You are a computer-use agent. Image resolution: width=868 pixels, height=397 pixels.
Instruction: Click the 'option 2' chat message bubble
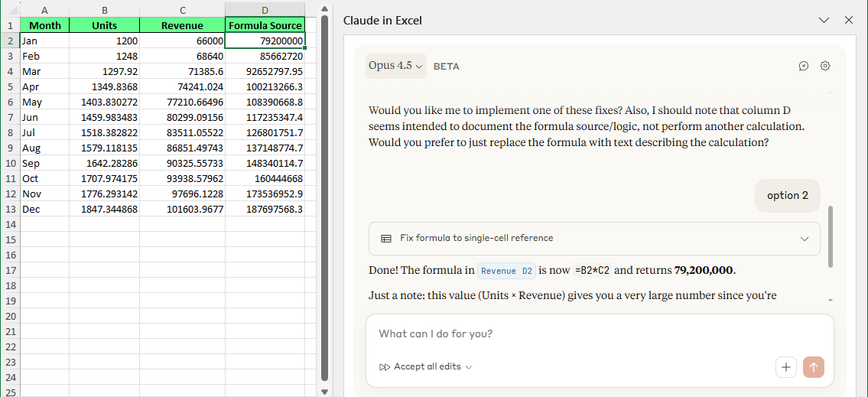coord(787,196)
